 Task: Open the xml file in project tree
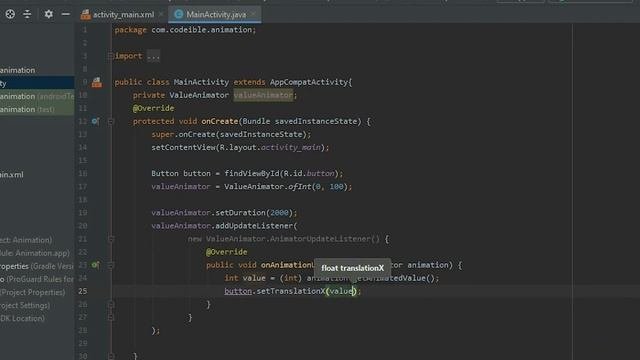click(x=12, y=175)
